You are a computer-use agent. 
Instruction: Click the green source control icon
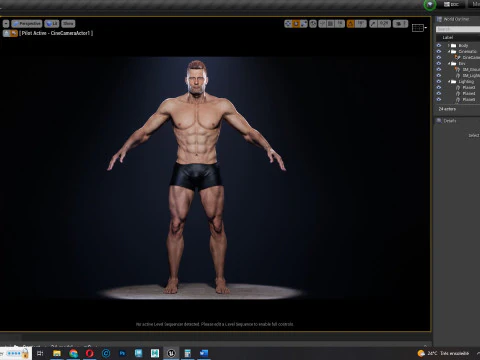[430, 5]
